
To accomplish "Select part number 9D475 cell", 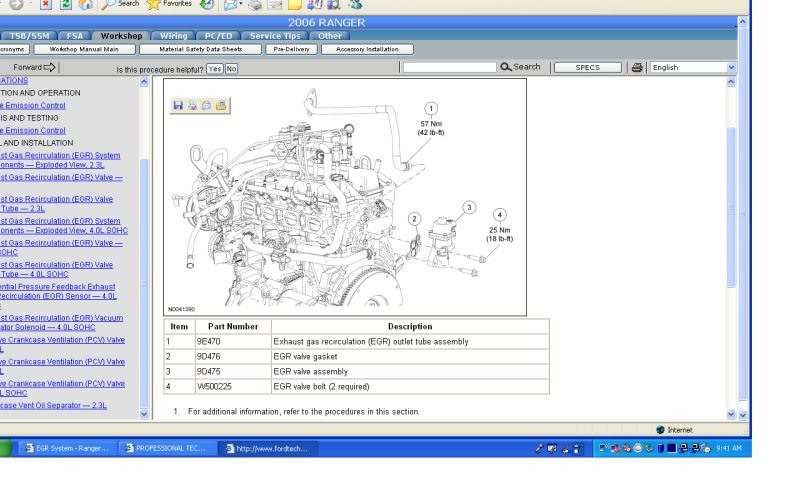I will (233, 371).
